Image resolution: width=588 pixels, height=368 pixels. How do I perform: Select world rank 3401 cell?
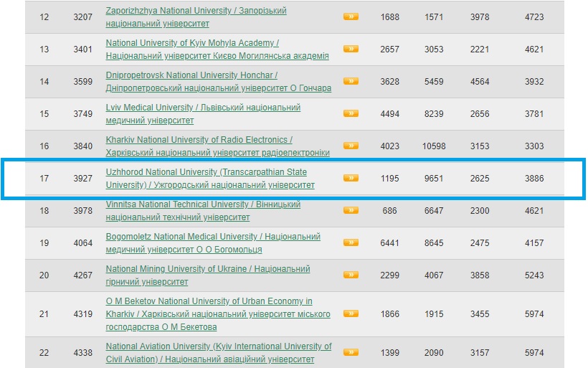83,49
